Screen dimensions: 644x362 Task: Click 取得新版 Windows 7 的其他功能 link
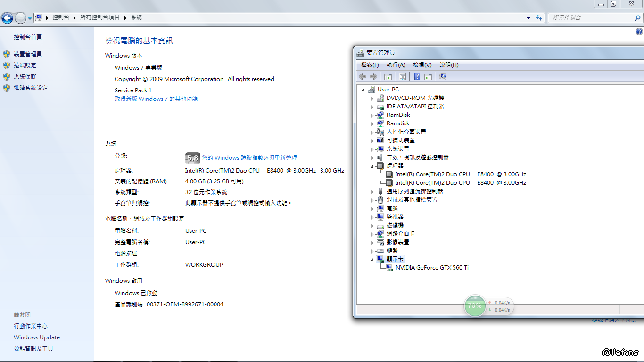pos(156,99)
